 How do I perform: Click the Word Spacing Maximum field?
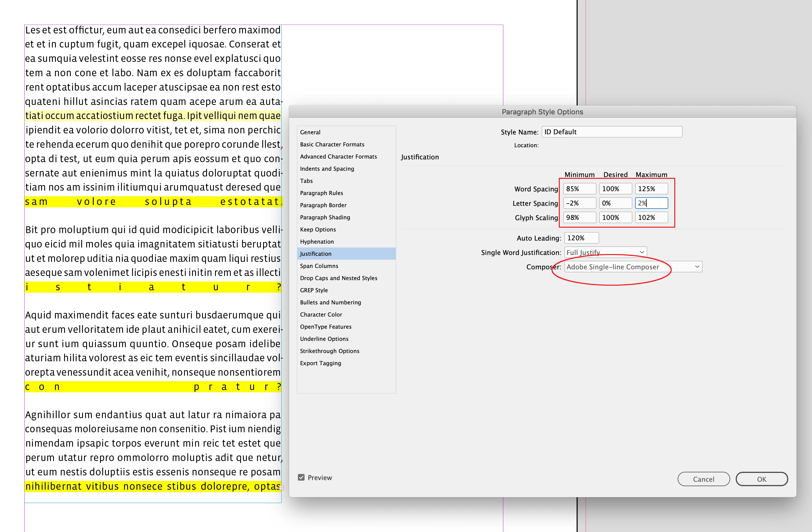click(651, 189)
